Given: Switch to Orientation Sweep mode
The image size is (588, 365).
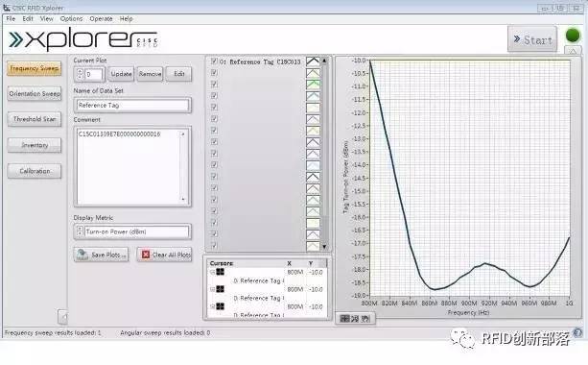Looking at the screenshot, I should click(35, 93).
